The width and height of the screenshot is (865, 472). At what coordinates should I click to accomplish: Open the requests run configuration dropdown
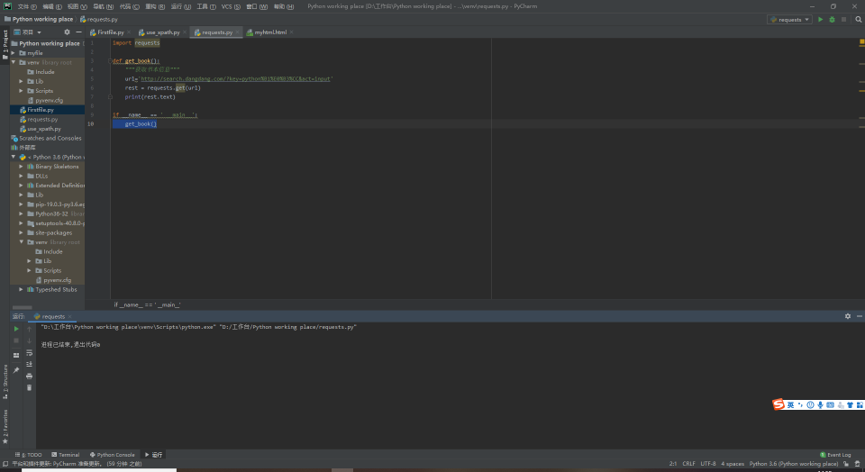(x=789, y=19)
